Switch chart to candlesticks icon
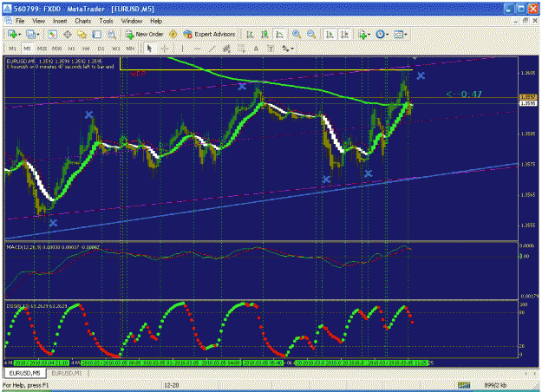 264,34
